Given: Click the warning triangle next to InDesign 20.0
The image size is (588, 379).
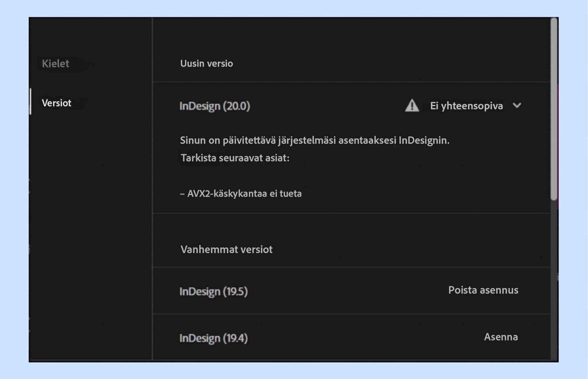Looking at the screenshot, I should 412,106.
